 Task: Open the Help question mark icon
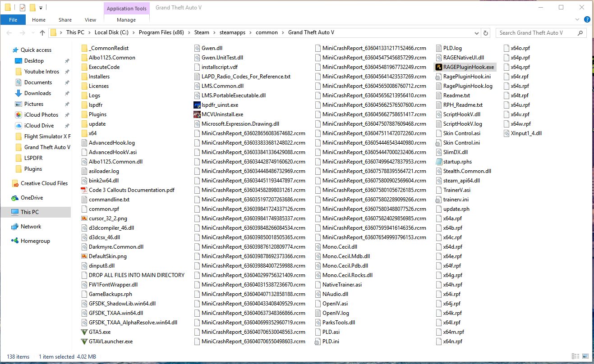(587, 19)
